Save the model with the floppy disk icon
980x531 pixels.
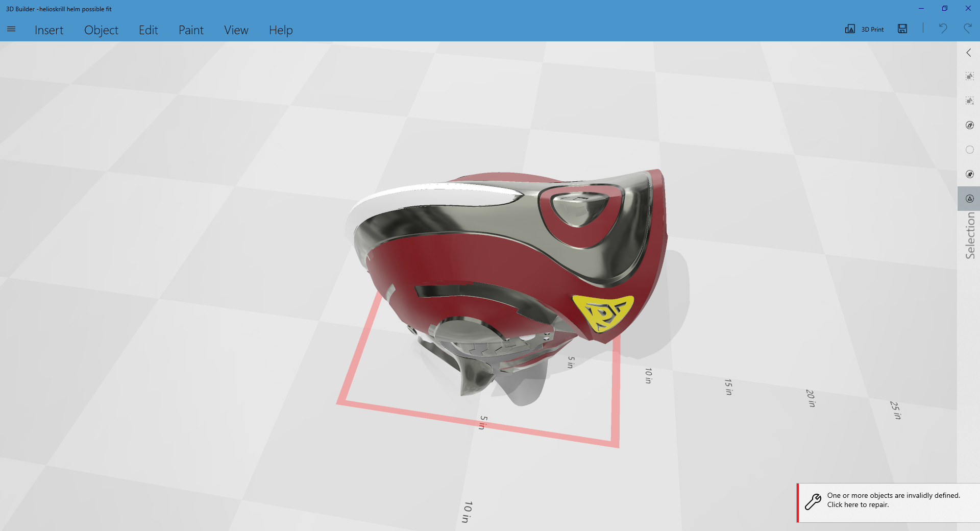coord(902,29)
